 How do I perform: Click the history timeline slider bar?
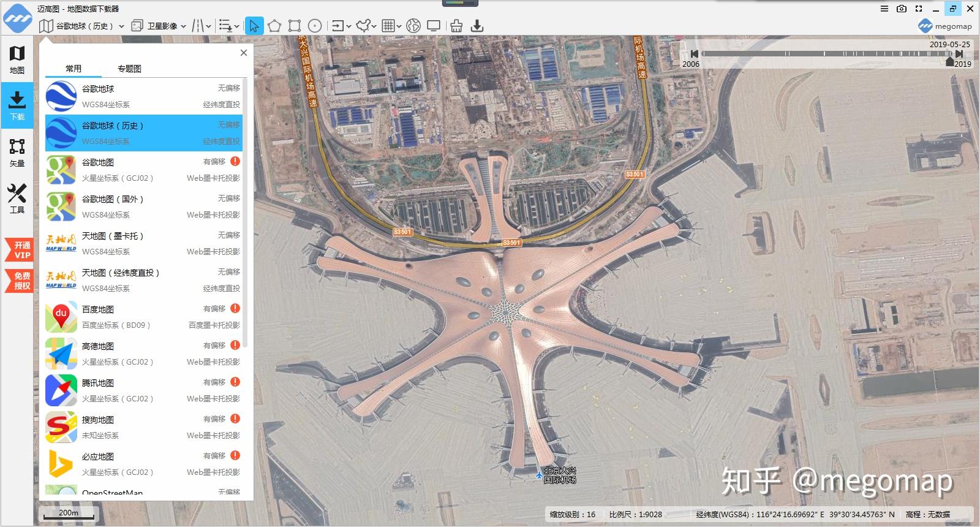(x=827, y=54)
